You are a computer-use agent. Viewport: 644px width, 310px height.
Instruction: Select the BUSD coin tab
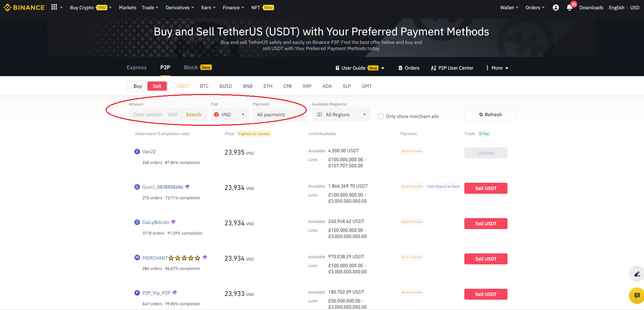point(226,86)
